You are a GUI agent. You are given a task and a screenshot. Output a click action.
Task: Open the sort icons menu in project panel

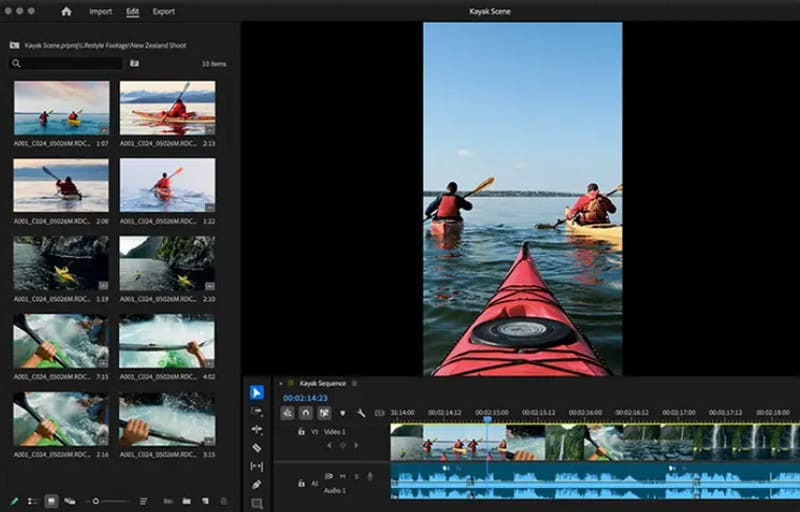[143, 501]
